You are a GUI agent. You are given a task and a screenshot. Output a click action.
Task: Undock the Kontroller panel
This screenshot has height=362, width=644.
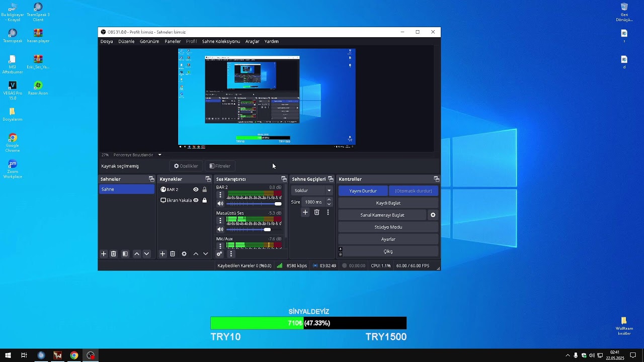click(436, 179)
